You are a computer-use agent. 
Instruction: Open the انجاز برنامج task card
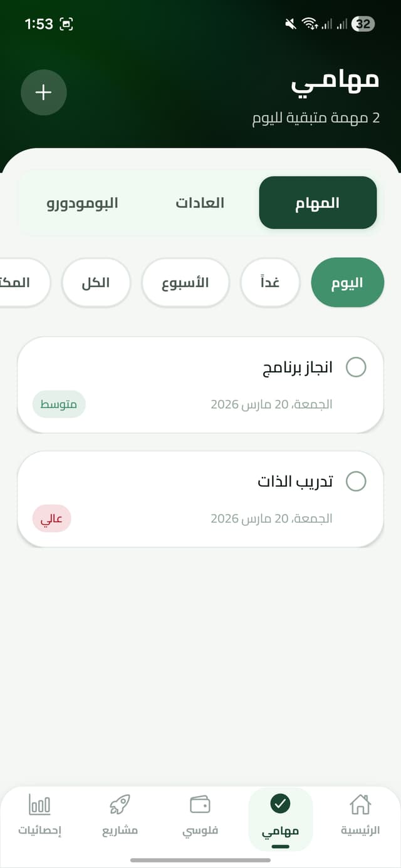pyautogui.click(x=200, y=384)
